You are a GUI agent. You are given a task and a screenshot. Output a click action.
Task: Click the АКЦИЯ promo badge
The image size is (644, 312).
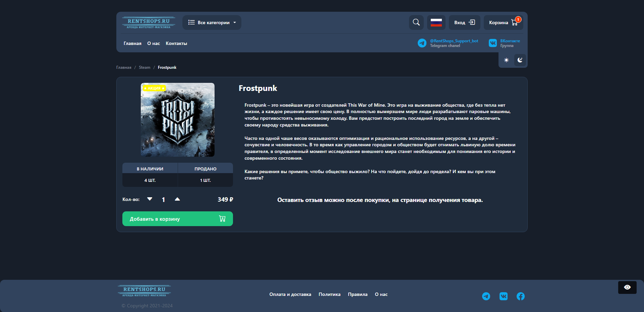click(x=154, y=88)
